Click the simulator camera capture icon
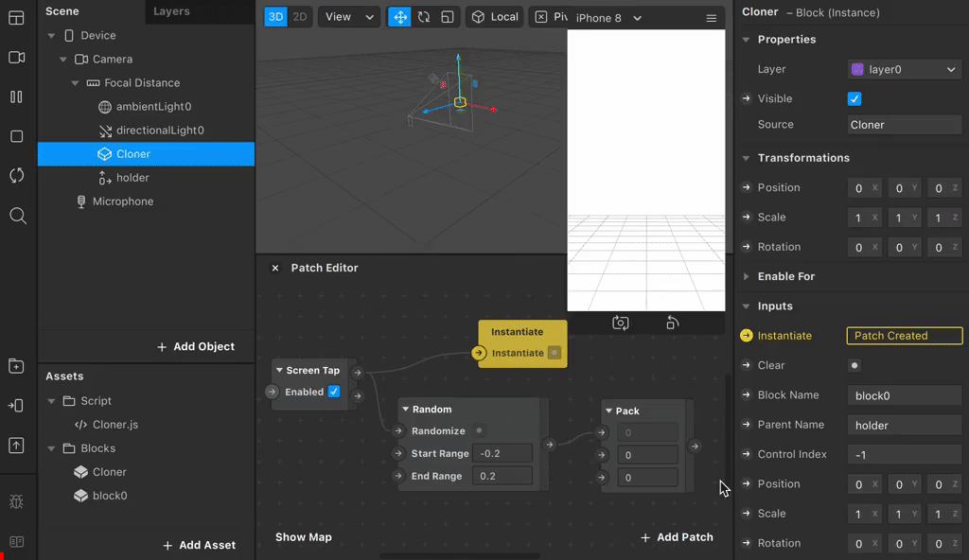Screen dimensions: 969x560 tap(621, 323)
